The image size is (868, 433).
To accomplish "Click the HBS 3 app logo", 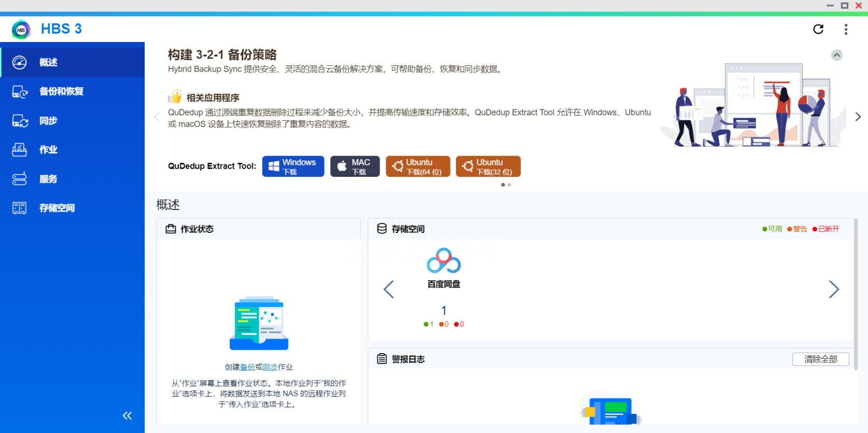I will point(21,30).
